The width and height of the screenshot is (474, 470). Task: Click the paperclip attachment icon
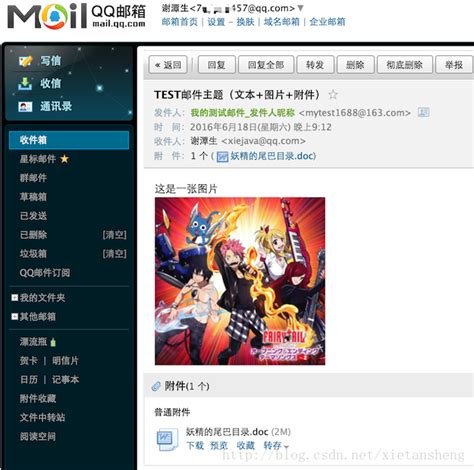pos(156,386)
